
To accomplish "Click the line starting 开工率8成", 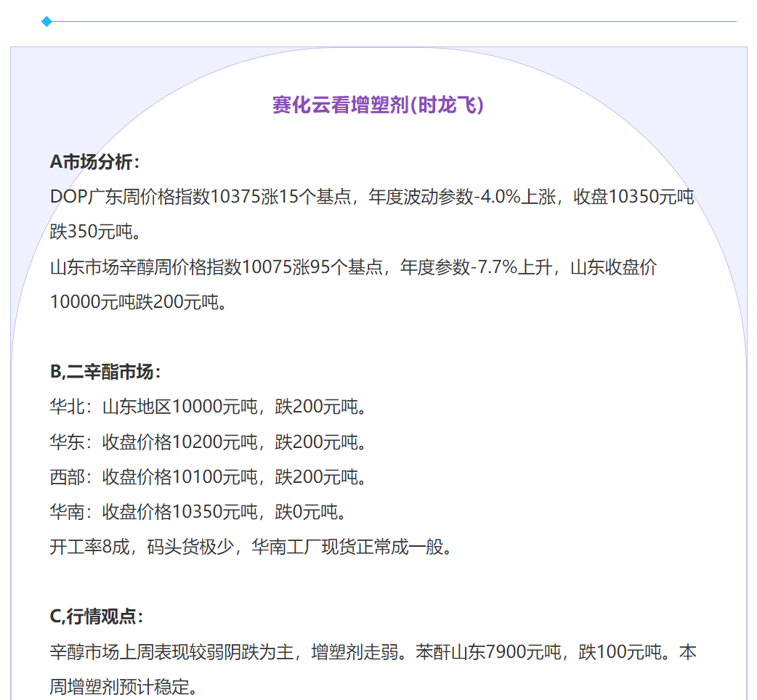I will point(251,547).
